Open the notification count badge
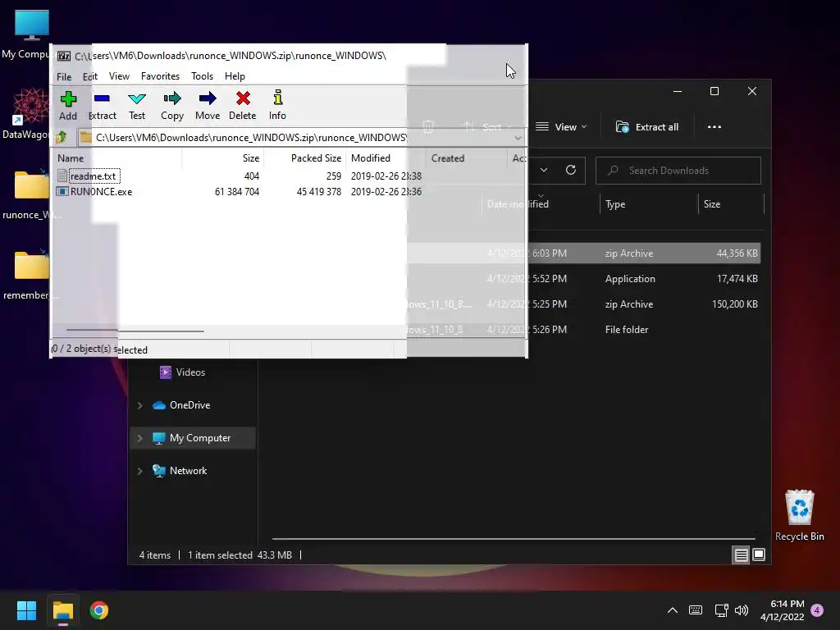This screenshot has width=840, height=630. (817, 610)
